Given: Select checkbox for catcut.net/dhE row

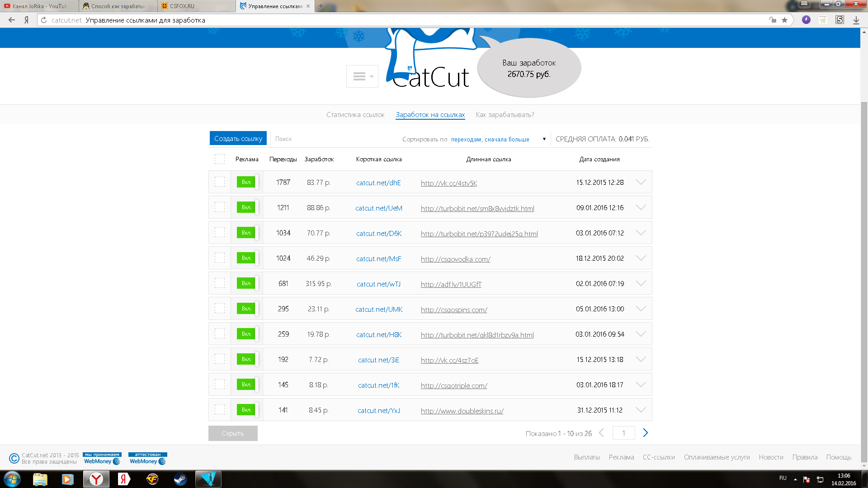Looking at the screenshot, I should (220, 182).
